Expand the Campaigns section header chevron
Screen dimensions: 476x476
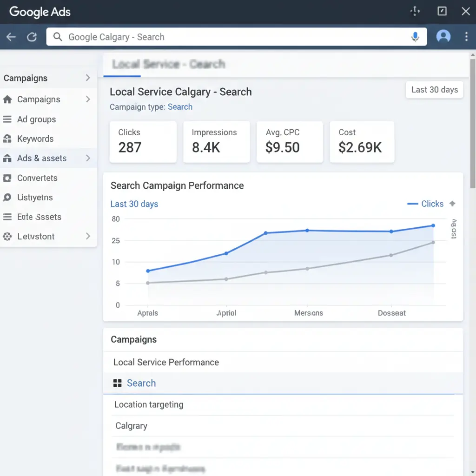[88, 78]
